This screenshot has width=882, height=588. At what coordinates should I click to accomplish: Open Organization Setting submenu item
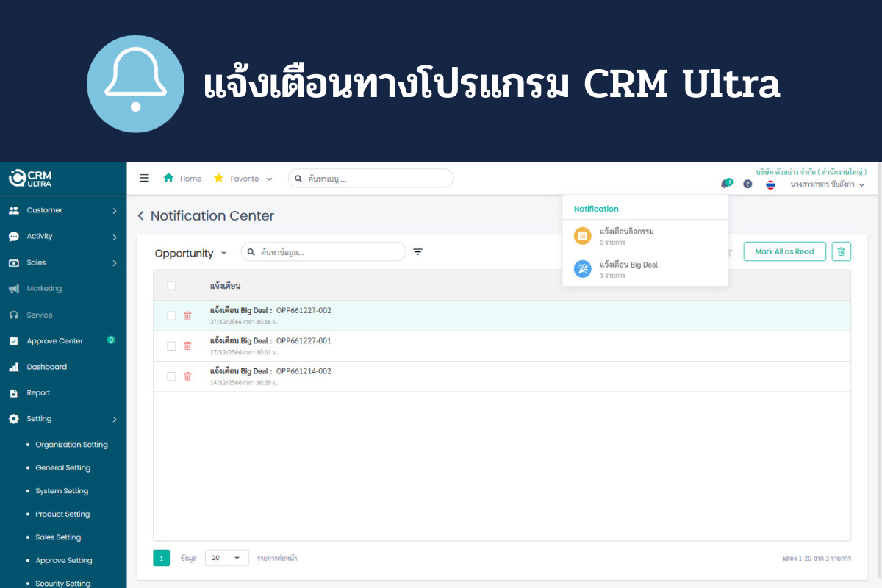(x=71, y=445)
